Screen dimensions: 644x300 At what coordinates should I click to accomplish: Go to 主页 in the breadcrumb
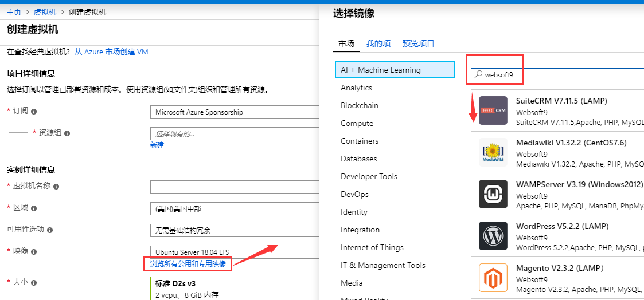tap(14, 12)
